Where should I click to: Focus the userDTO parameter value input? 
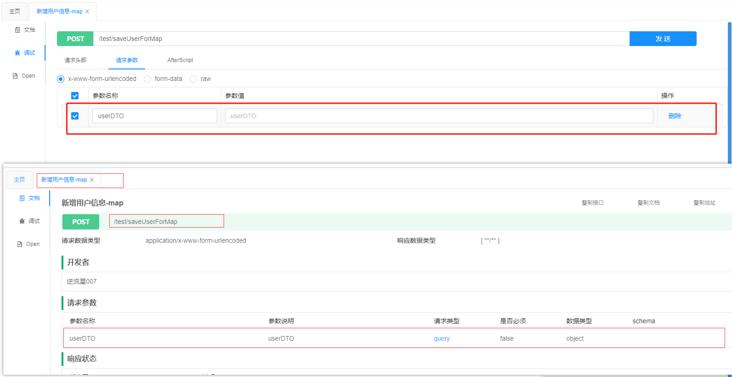pos(439,116)
